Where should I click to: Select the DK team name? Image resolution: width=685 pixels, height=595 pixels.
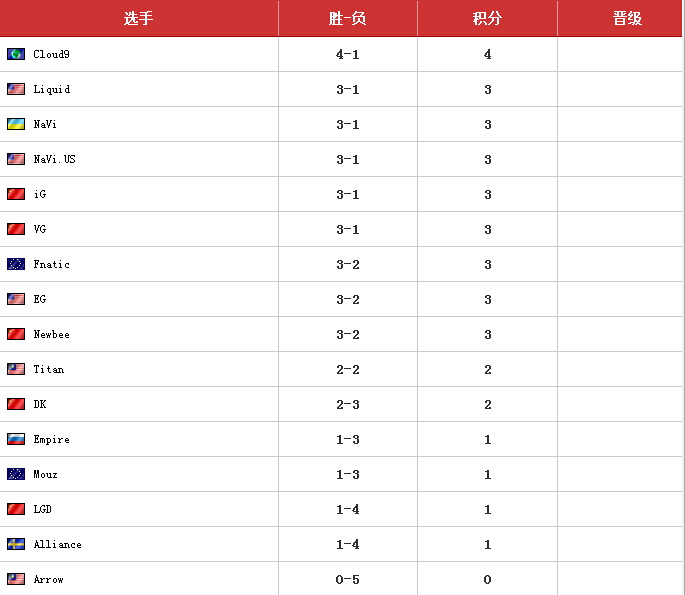40,404
